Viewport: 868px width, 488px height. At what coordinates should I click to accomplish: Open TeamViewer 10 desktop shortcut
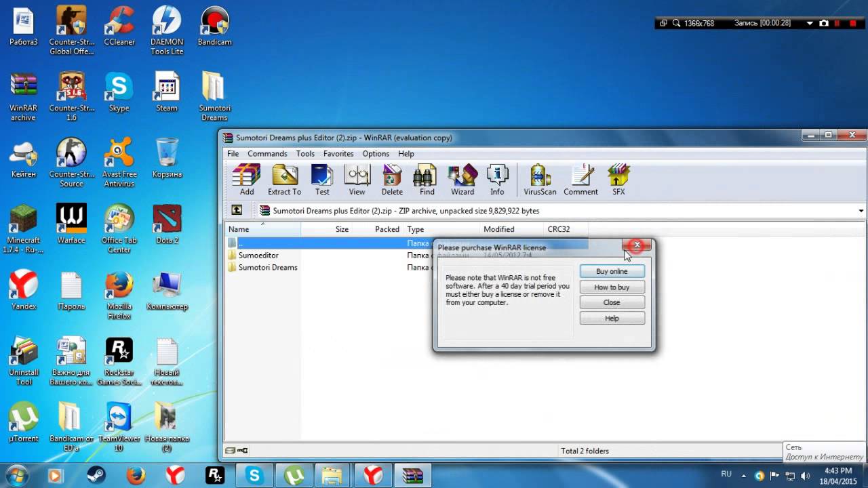(x=119, y=427)
